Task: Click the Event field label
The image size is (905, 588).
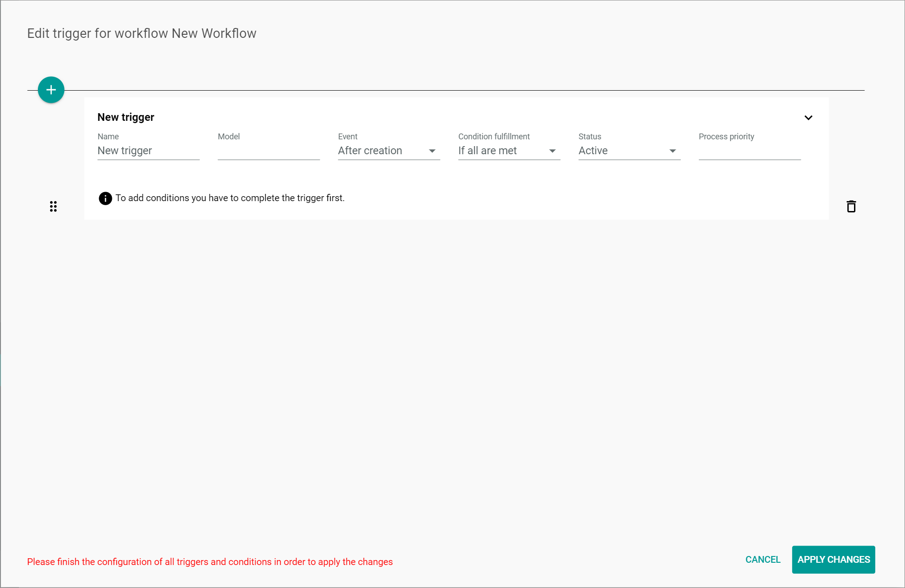Action: 347,137
